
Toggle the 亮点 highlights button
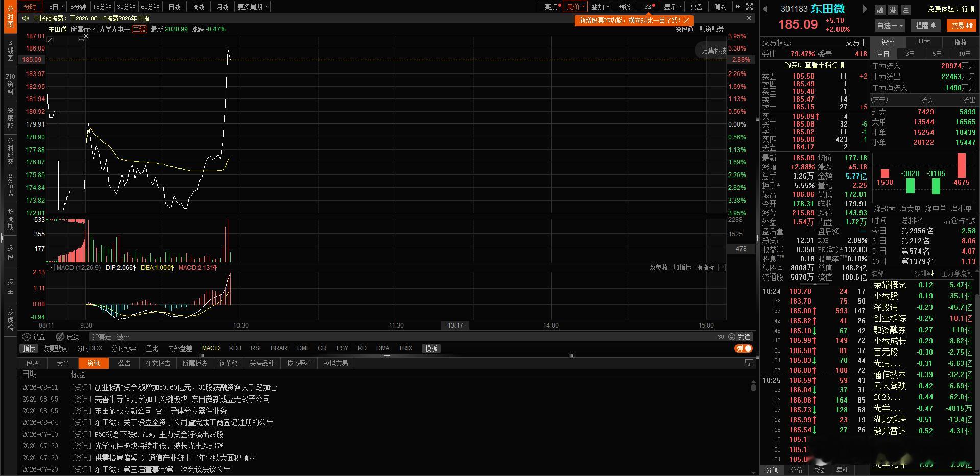(x=552, y=7)
